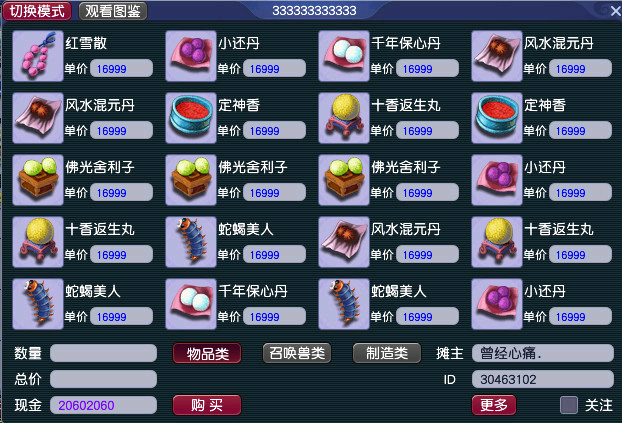This screenshot has height=423, width=622.
Task: Select the 红雪散 item icon
Action: [38, 56]
